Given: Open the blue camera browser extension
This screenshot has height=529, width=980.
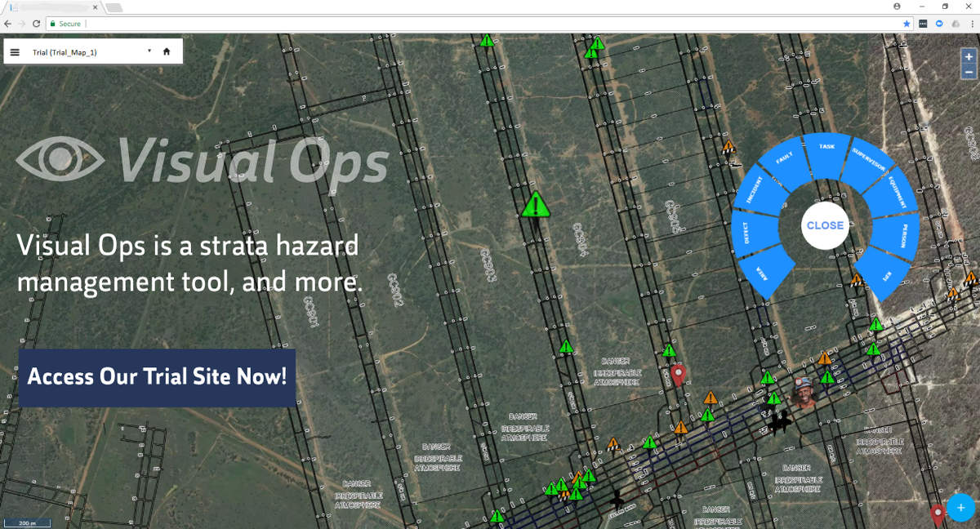Looking at the screenshot, I should point(939,24).
